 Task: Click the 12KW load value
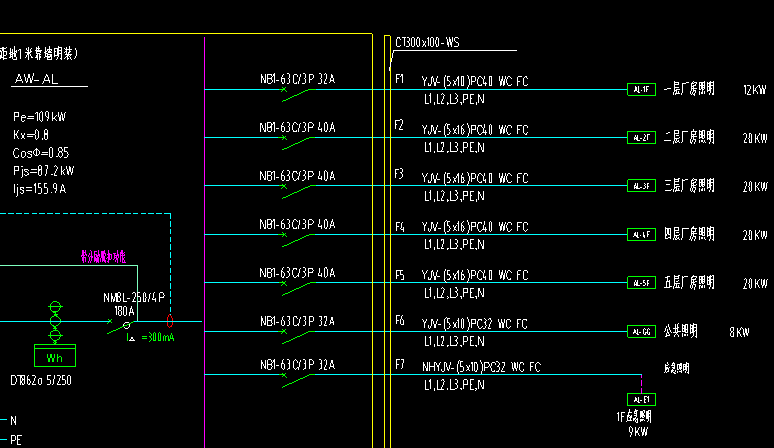pos(755,90)
